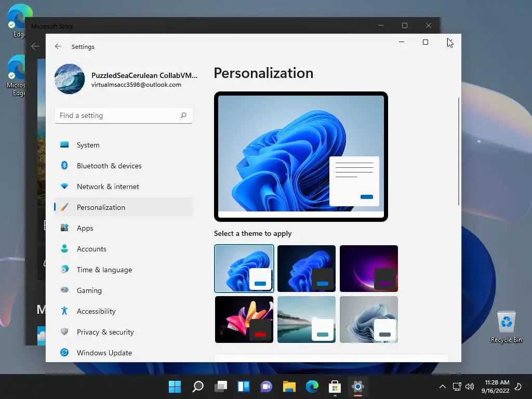Click the account email virtualmsacc3598@outlook.com

[x=136, y=85]
